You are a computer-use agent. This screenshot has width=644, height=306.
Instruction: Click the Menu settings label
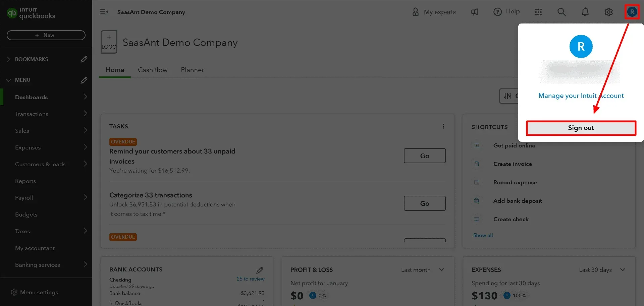(x=39, y=292)
